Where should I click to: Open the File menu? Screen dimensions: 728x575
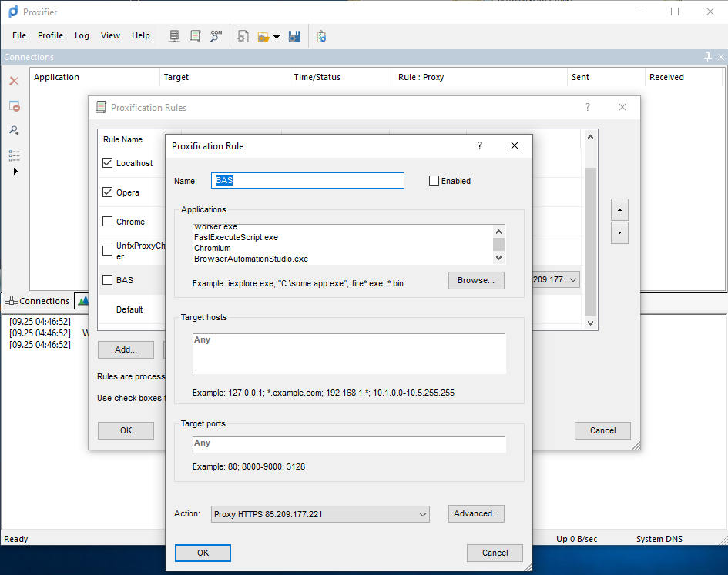(19, 35)
